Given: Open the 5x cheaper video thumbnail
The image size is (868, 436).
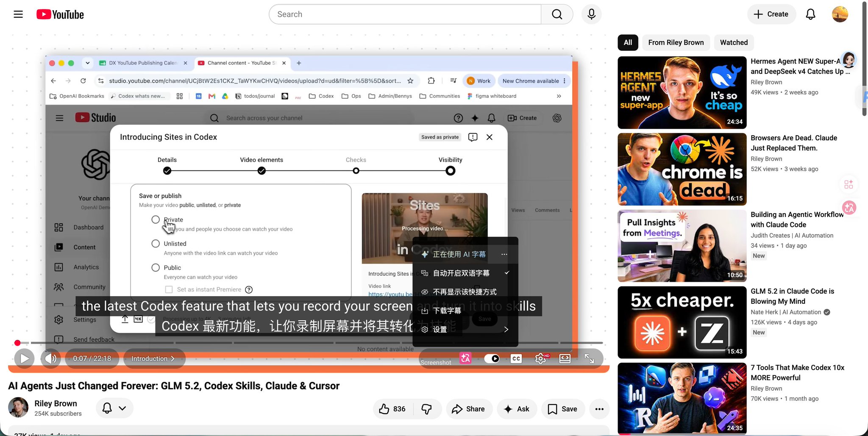Looking at the screenshot, I should click(682, 322).
